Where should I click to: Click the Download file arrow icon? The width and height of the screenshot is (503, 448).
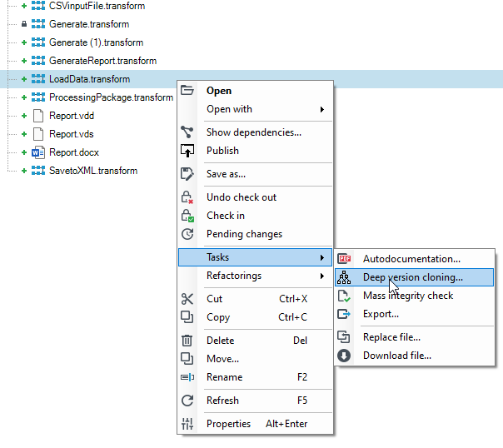344,356
